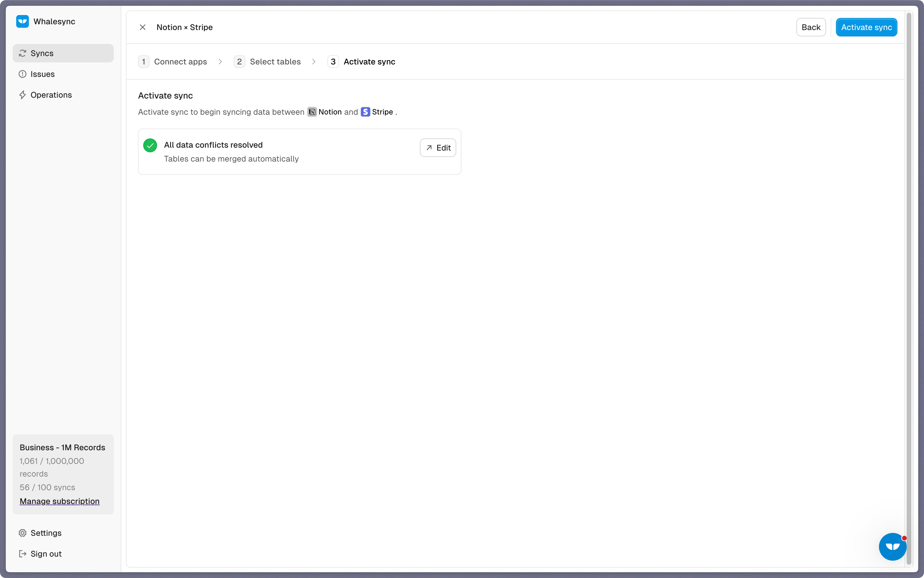This screenshot has height=578, width=924.
Task: Open the Manage subscription link
Action: [x=59, y=501]
